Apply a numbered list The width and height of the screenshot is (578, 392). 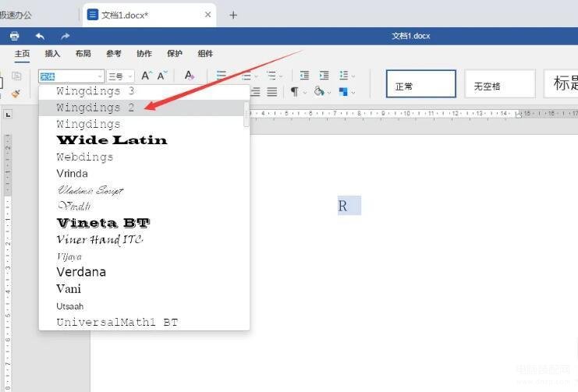(x=246, y=76)
